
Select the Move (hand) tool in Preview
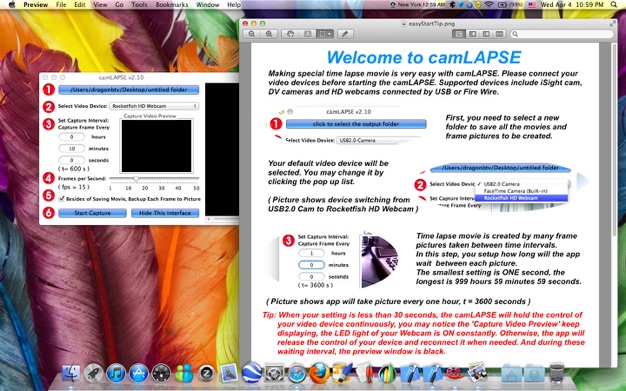pos(290,34)
